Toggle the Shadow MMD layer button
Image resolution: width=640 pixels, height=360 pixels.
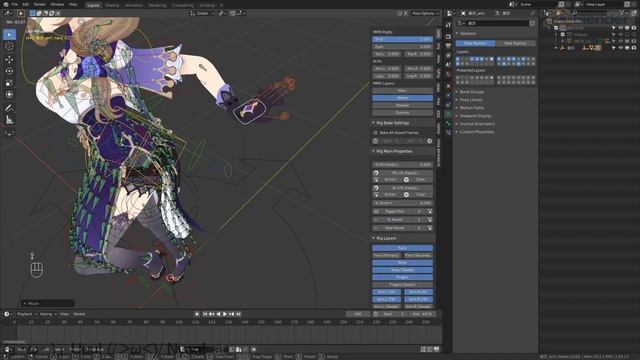tap(402, 105)
